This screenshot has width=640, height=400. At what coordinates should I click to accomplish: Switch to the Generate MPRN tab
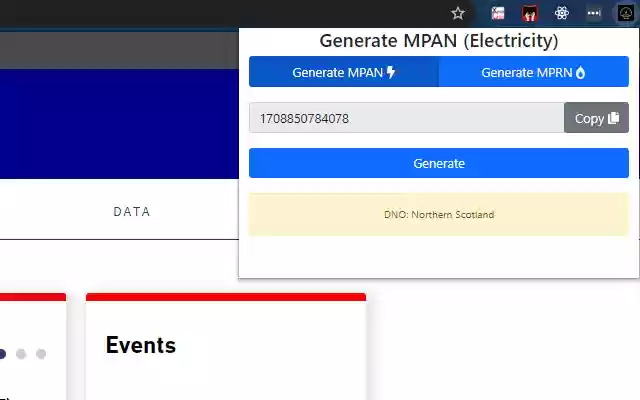[x=533, y=72]
